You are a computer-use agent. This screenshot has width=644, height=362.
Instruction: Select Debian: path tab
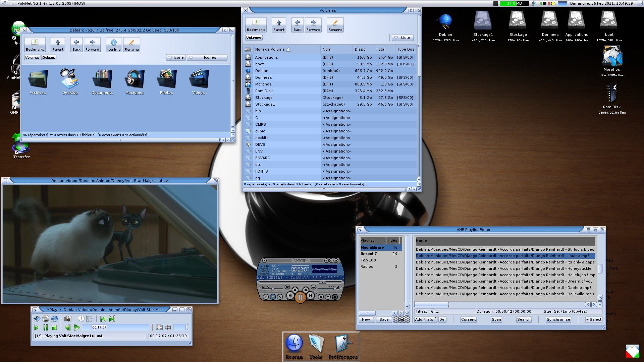[48, 57]
